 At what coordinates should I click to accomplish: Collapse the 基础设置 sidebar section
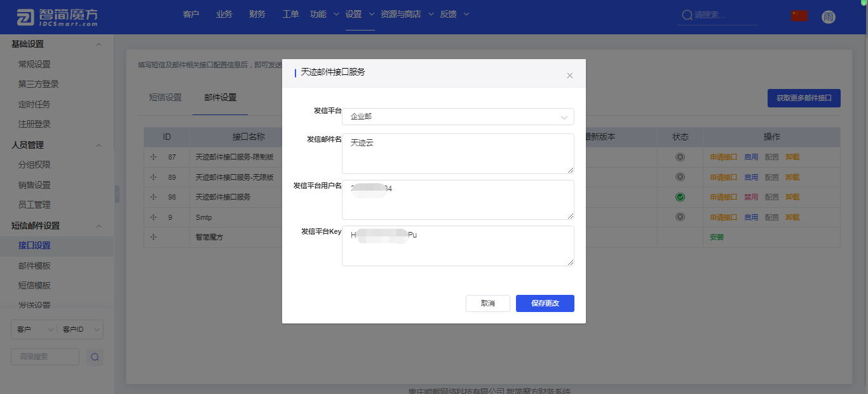point(98,44)
